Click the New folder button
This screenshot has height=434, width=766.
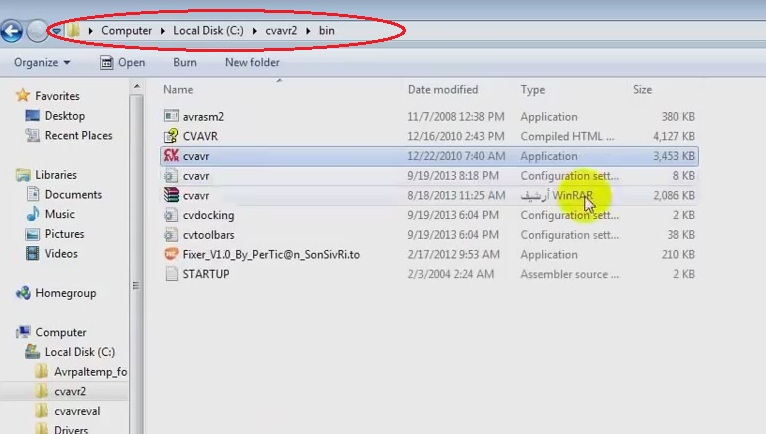(x=252, y=62)
